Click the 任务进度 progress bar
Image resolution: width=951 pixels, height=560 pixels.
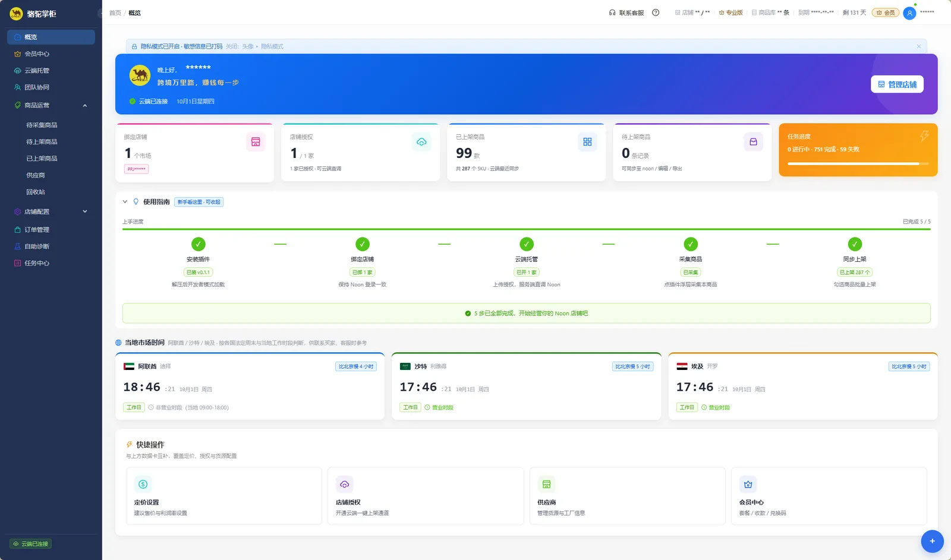pyautogui.click(x=858, y=163)
